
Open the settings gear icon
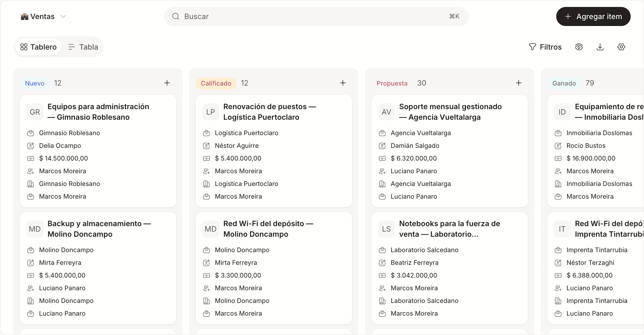[x=621, y=47]
